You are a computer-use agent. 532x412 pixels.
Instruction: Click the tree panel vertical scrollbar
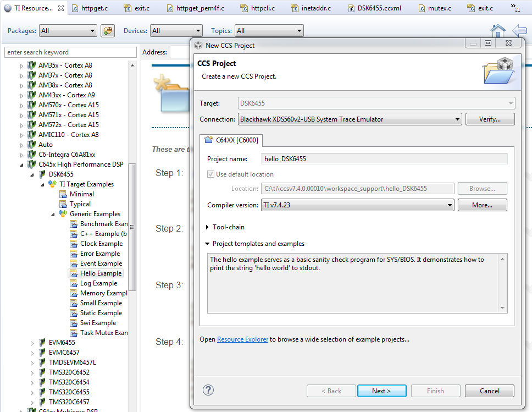[x=132, y=227]
